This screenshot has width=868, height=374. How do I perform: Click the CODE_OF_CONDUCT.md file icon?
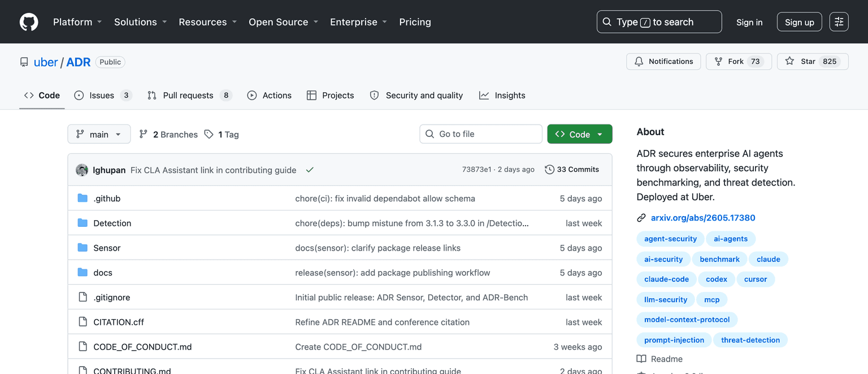pos(83,347)
